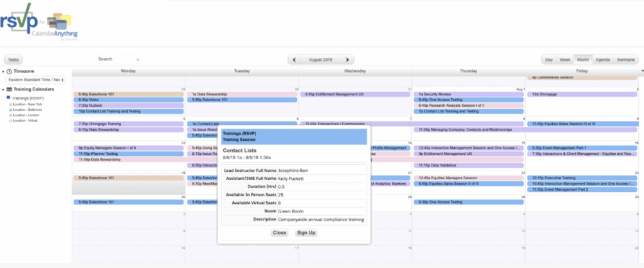Viewport: 644px width, 268px height.
Task: Click the clock icon beside Timezone
Action: [9, 72]
